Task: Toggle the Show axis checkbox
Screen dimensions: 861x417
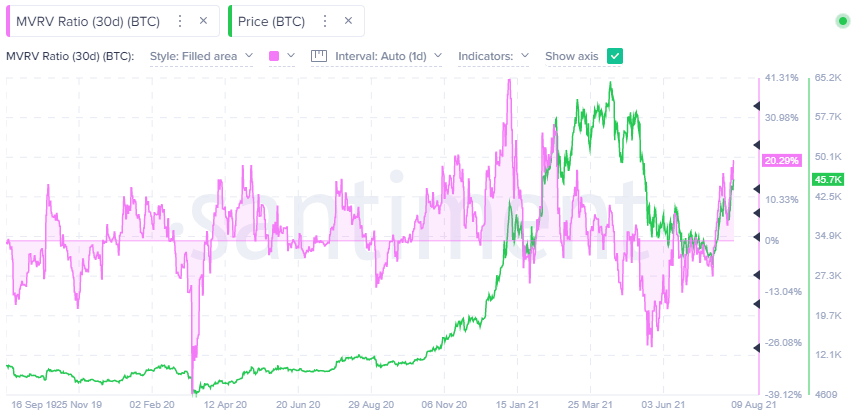Action: pyautogui.click(x=615, y=56)
